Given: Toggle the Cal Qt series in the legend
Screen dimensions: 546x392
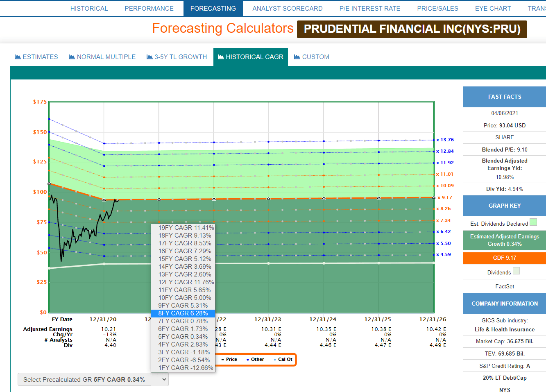Looking at the screenshot, I should [283, 359].
